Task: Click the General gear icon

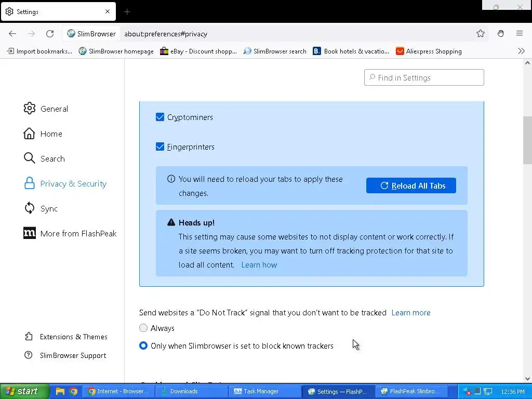Action: pos(30,108)
